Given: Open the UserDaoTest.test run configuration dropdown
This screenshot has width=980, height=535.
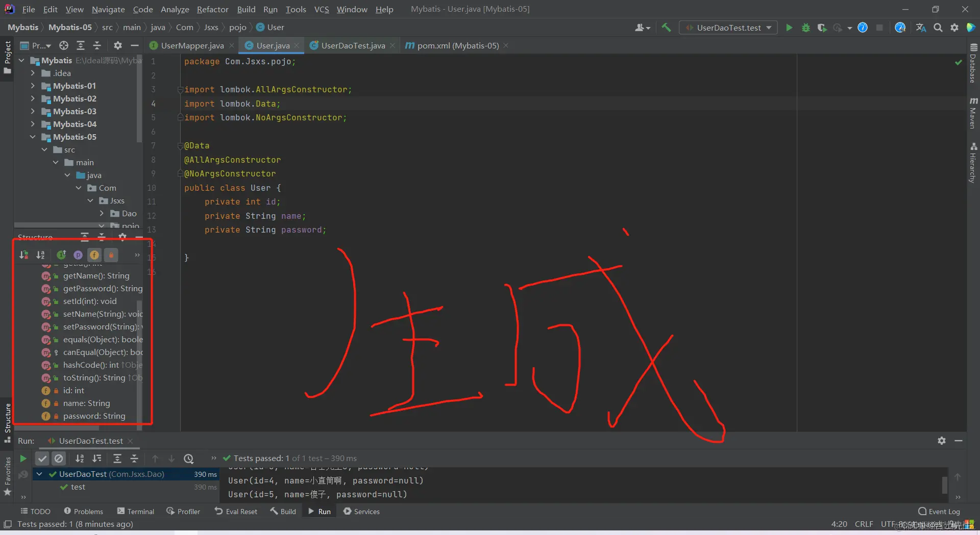Looking at the screenshot, I should [728, 28].
